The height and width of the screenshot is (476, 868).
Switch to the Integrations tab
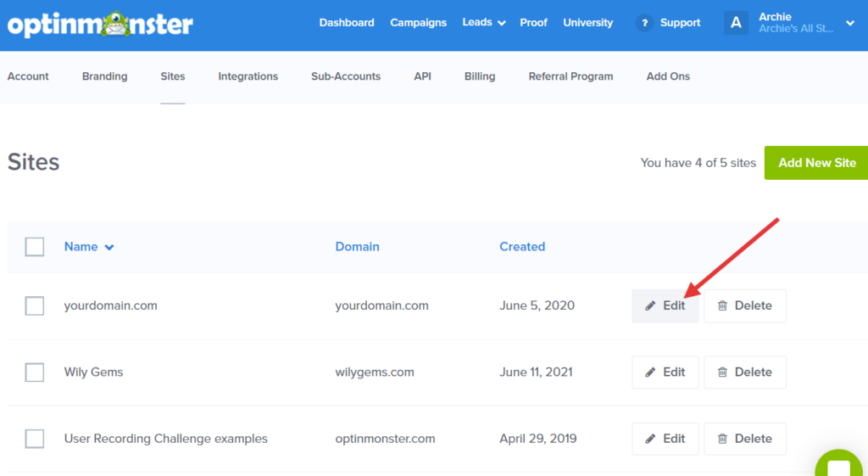[x=248, y=76]
